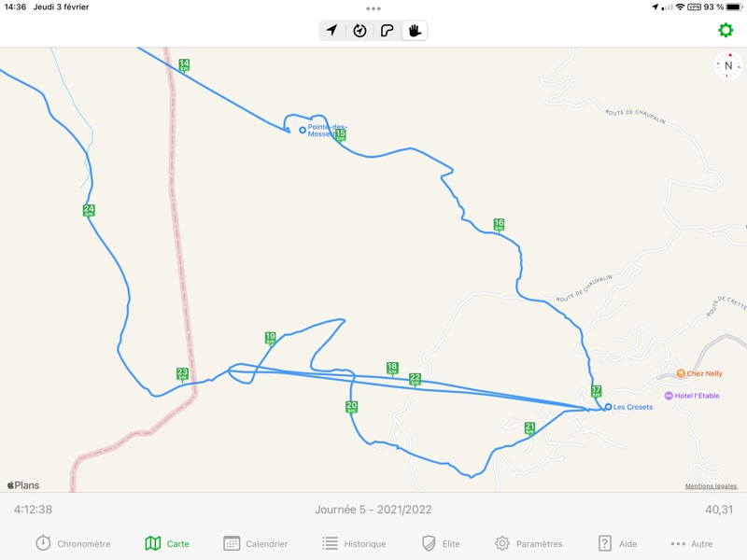The width and height of the screenshot is (747, 560).
Task: Select the Carte tab
Action: coord(167,543)
